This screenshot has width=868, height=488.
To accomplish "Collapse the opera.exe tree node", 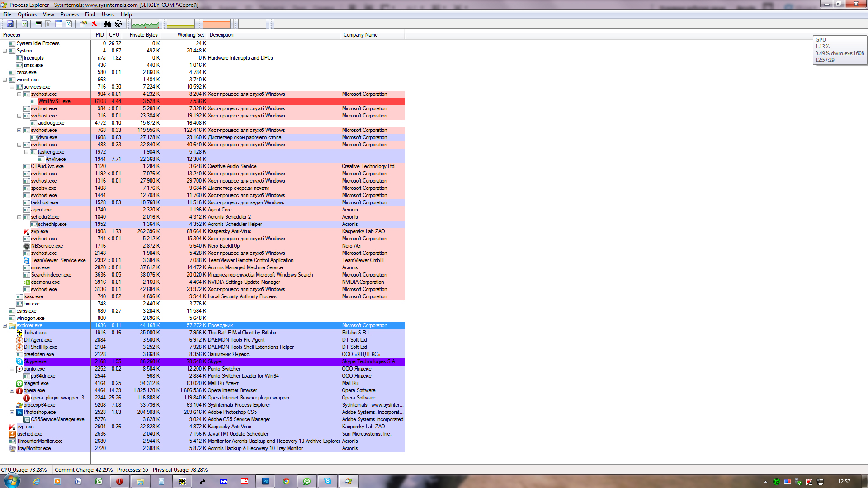I will click(12, 390).
